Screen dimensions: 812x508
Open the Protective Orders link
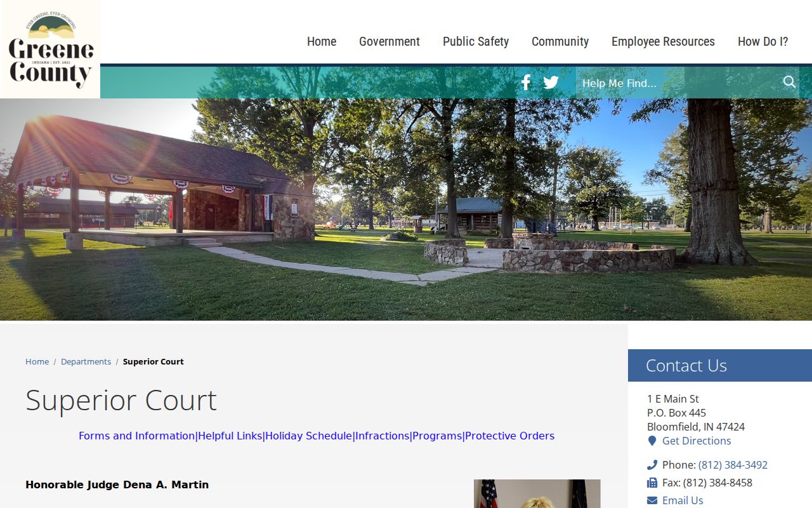(x=510, y=436)
